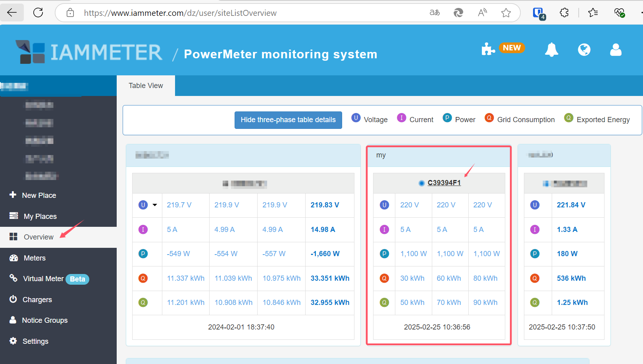Click timestamp 2024-02-01 18:37:40
Screen dimensions: 643x364
click(241, 327)
